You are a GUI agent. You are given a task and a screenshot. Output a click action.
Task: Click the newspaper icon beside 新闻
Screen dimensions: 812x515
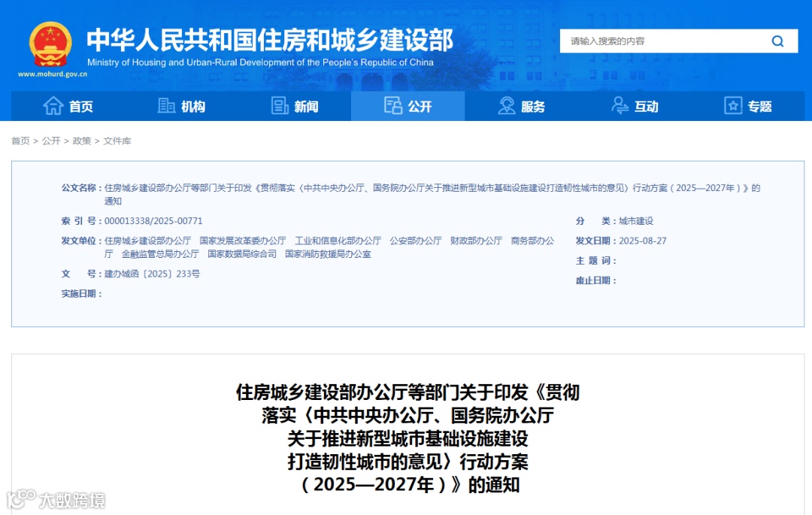tap(280, 105)
